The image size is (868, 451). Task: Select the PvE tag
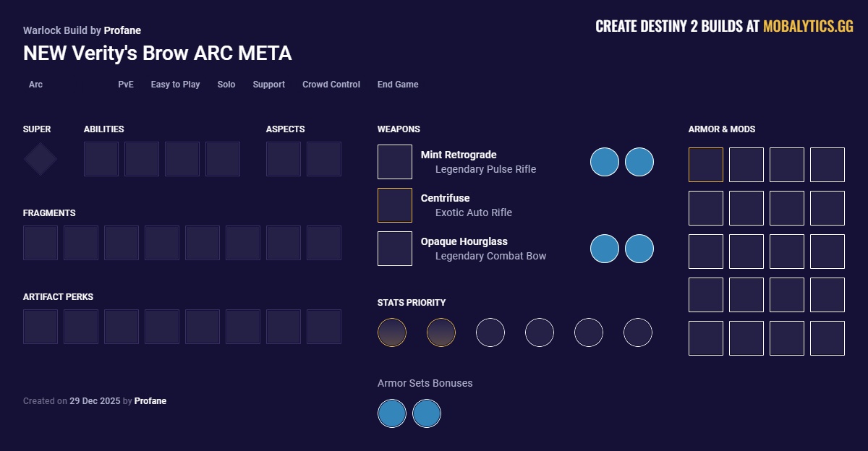coord(126,85)
